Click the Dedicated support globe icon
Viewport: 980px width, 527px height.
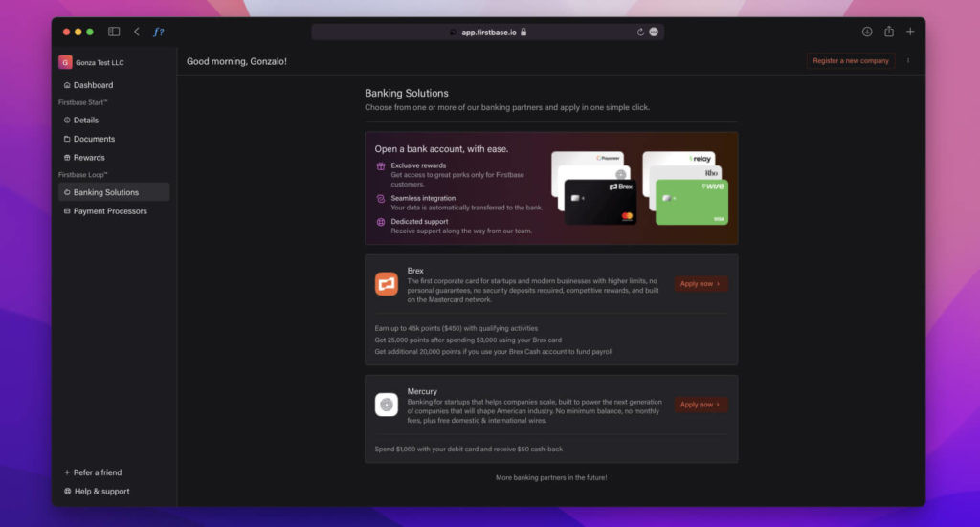pos(381,222)
